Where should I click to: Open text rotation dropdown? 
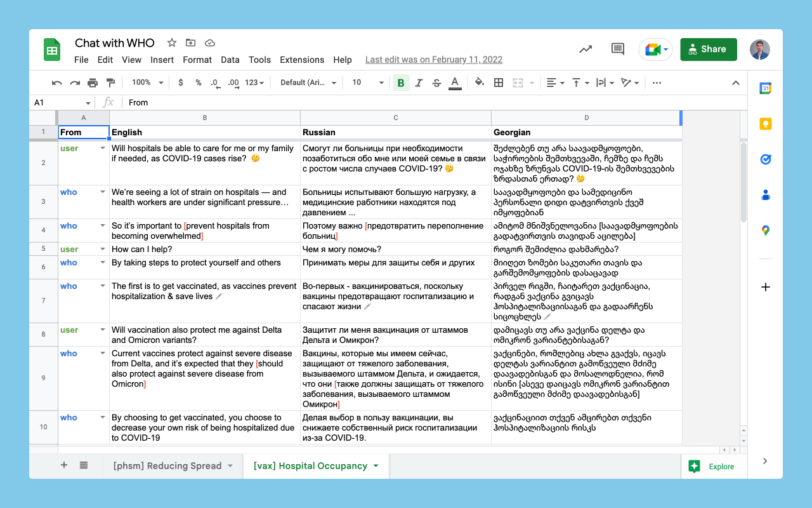pos(630,83)
